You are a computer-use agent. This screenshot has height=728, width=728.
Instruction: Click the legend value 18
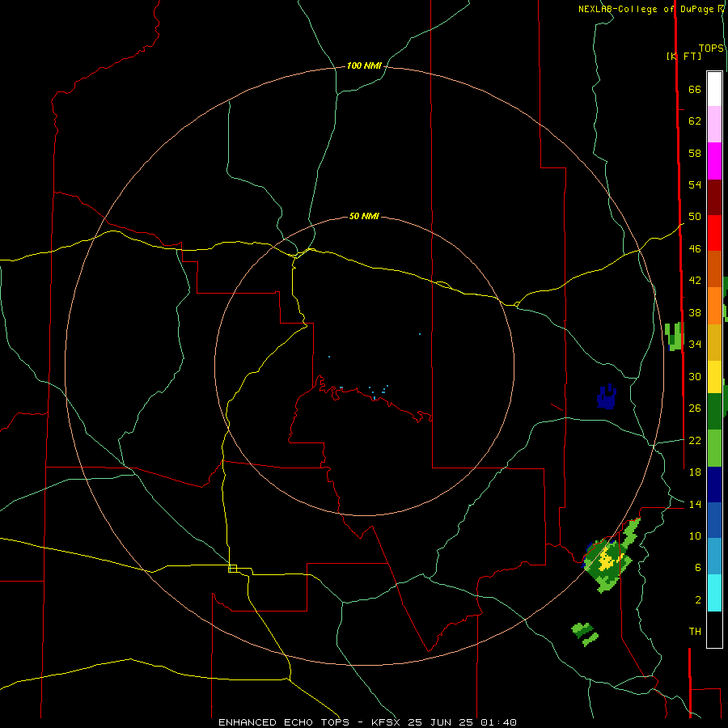pyautogui.click(x=695, y=472)
